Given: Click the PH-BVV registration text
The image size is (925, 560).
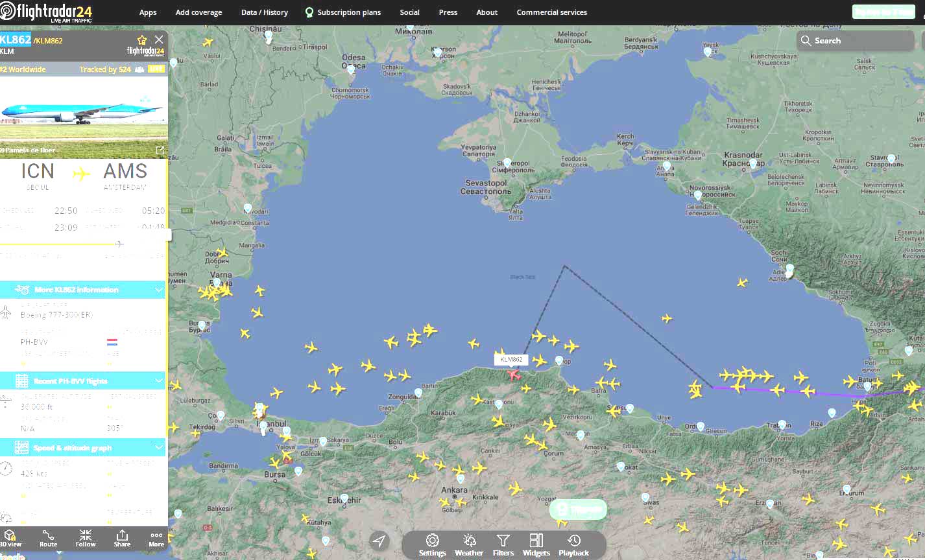Looking at the screenshot, I should [34, 342].
